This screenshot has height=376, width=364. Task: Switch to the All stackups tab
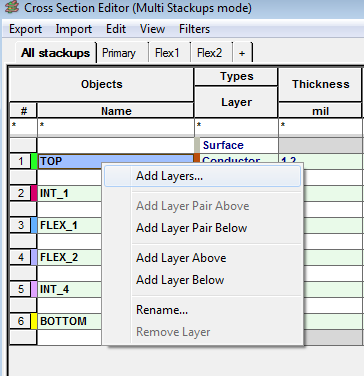(x=55, y=53)
